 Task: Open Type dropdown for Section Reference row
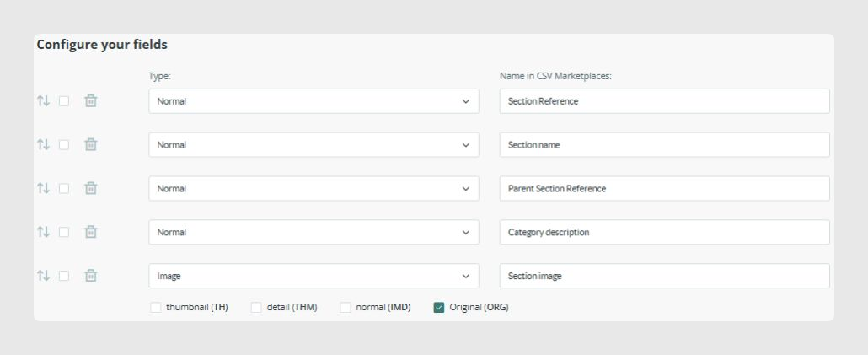(x=313, y=101)
